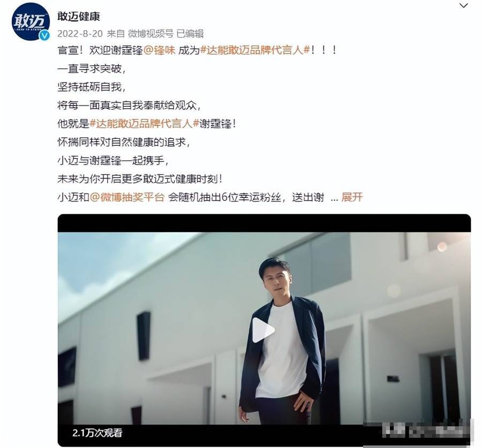Click the 敢迈健康 account name
The image size is (482, 448).
79,16
